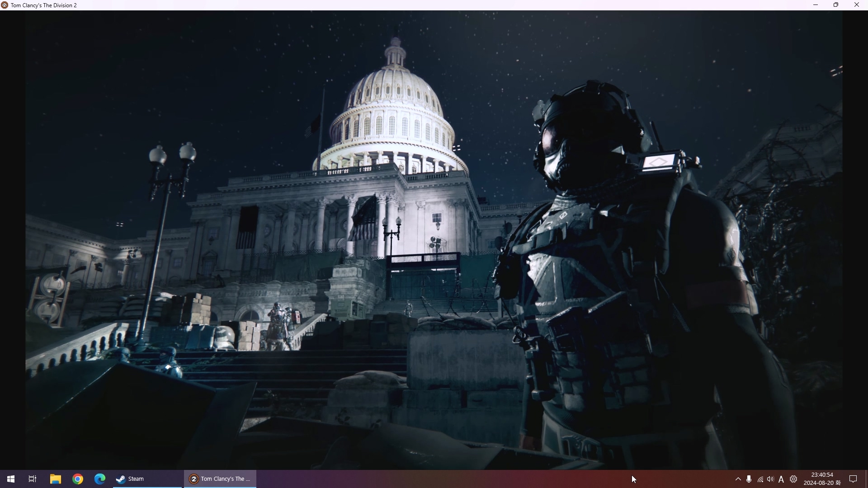Open the notification Action Center icon
Screen dimensions: 868x488
click(853, 479)
